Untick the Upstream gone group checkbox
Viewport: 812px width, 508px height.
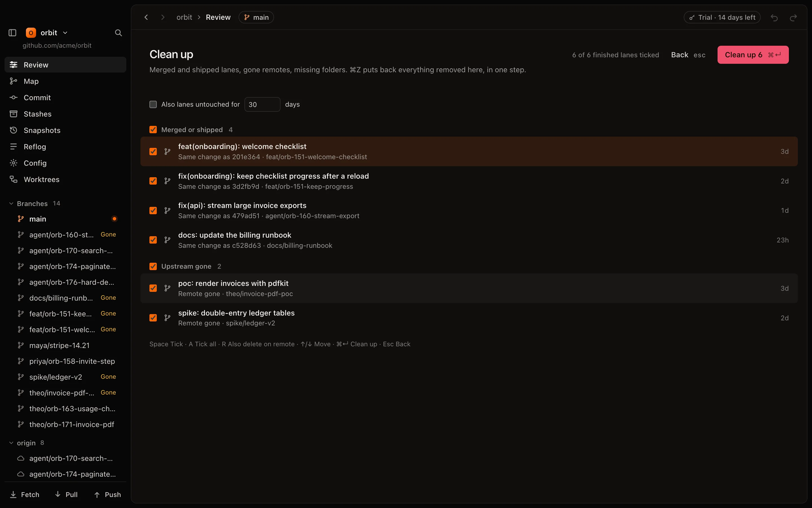tap(153, 266)
